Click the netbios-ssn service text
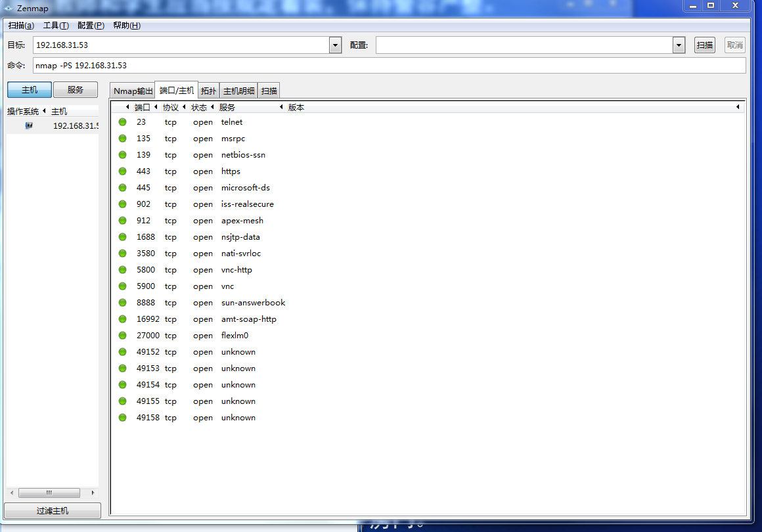The height and width of the screenshot is (532, 762). coord(244,155)
